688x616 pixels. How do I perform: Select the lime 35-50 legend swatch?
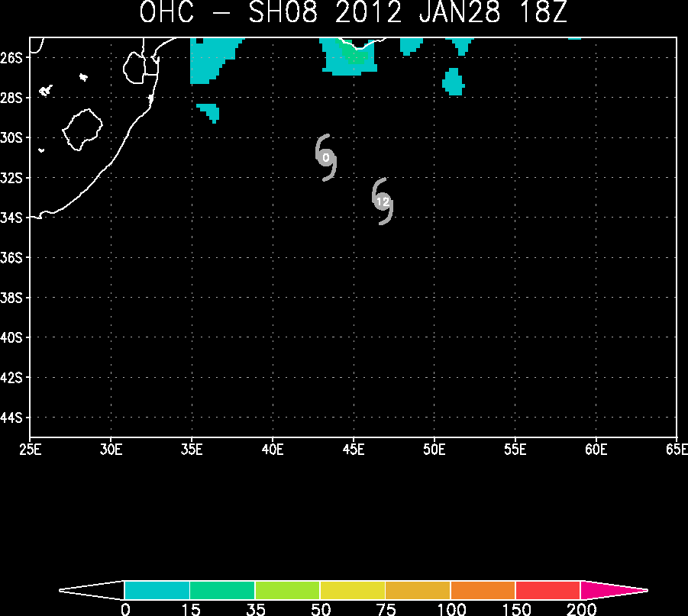(x=287, y=590)
